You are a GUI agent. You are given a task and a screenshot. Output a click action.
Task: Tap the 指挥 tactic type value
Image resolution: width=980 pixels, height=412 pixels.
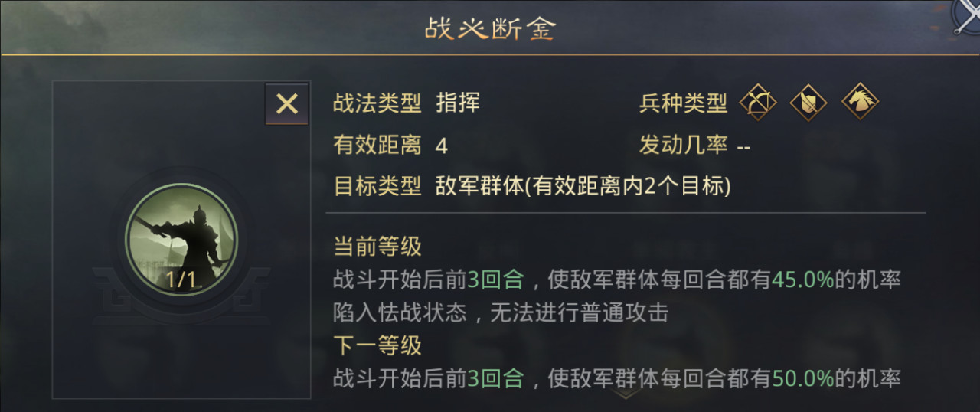(x=458, y=103)
